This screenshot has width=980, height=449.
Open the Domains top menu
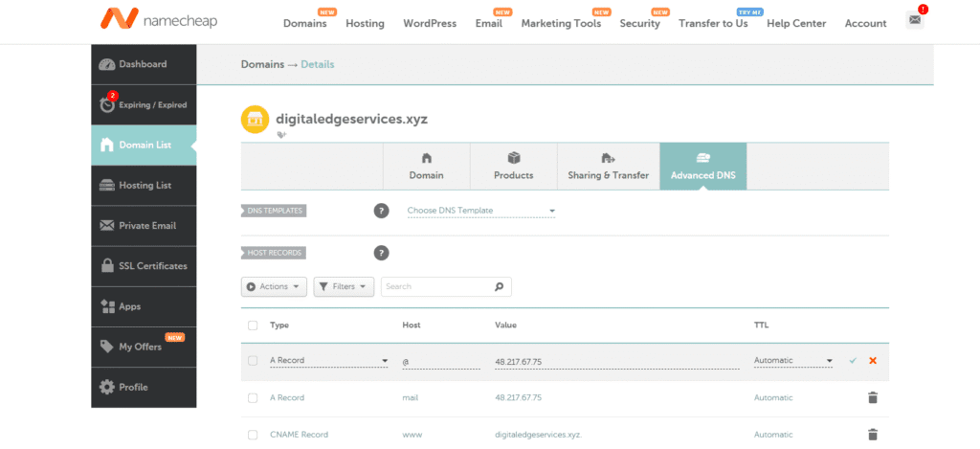point(305,24)
